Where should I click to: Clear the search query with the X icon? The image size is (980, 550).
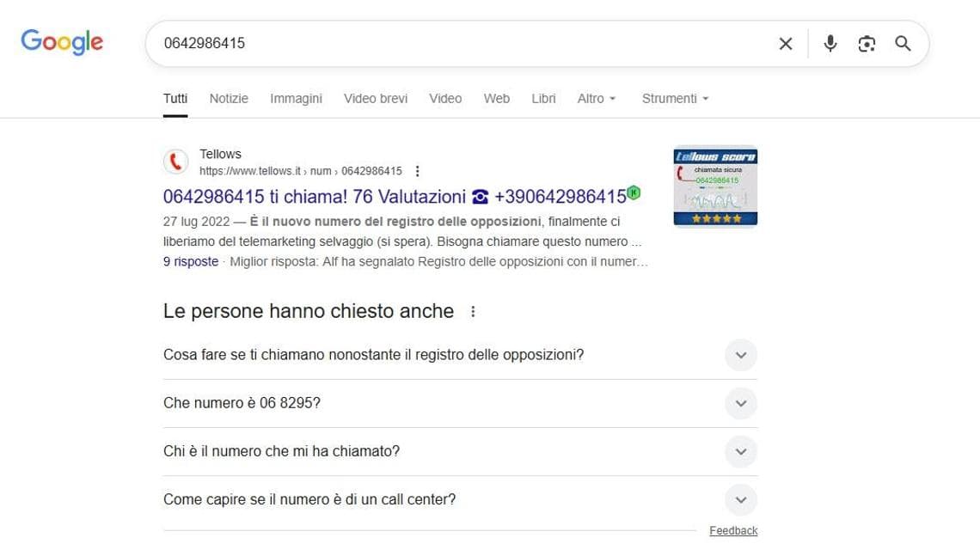785,43
